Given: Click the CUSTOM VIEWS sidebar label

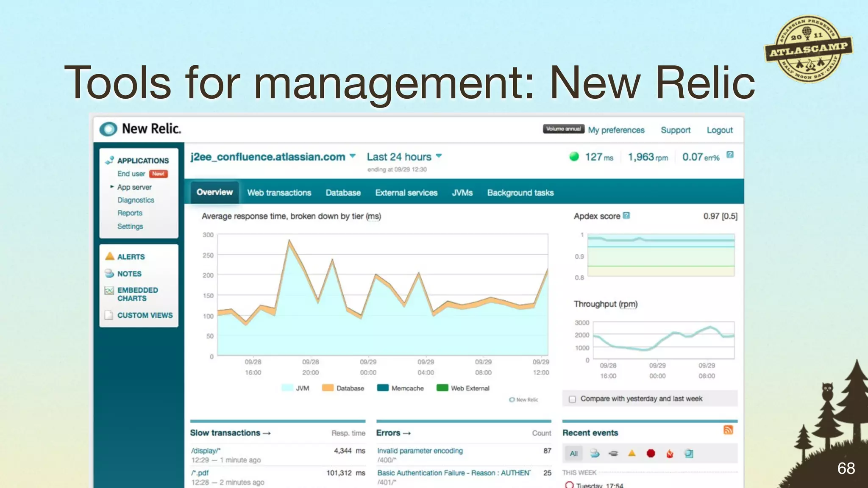Looking at the screenshot, I should pyautogui.click(x=145, y=315).
